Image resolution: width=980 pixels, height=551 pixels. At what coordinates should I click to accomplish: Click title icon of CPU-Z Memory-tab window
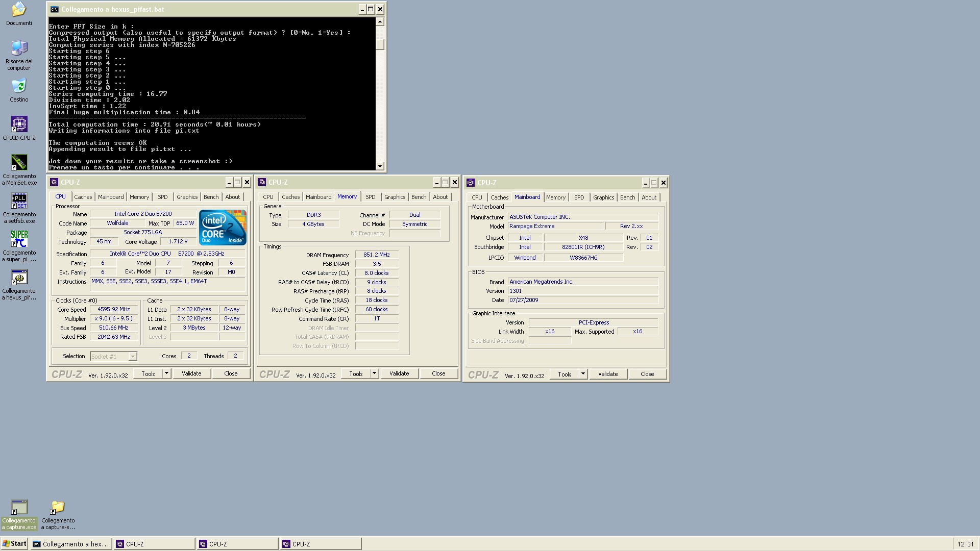262,182
